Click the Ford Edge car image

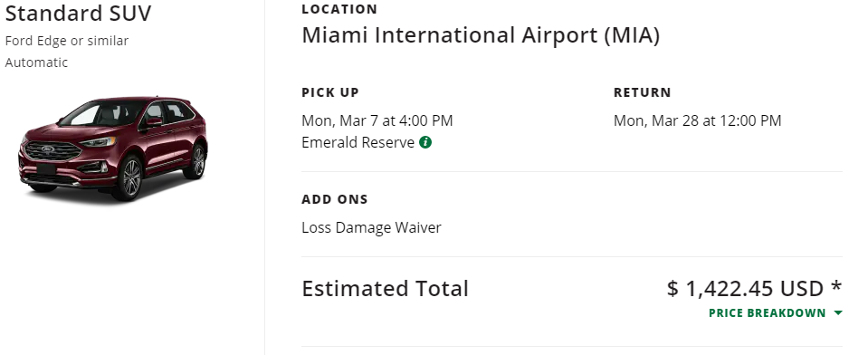(113, 148)
